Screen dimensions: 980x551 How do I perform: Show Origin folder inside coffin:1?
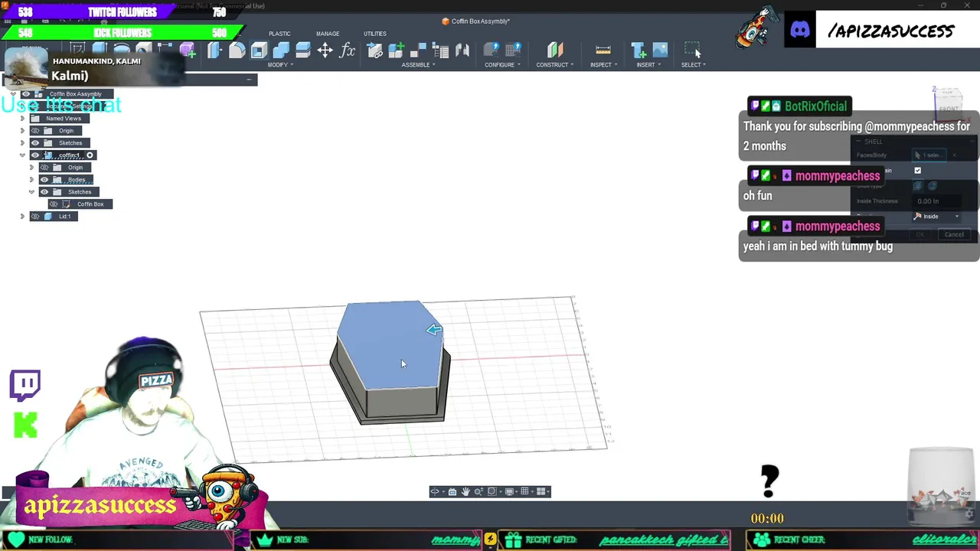point(44,168)
